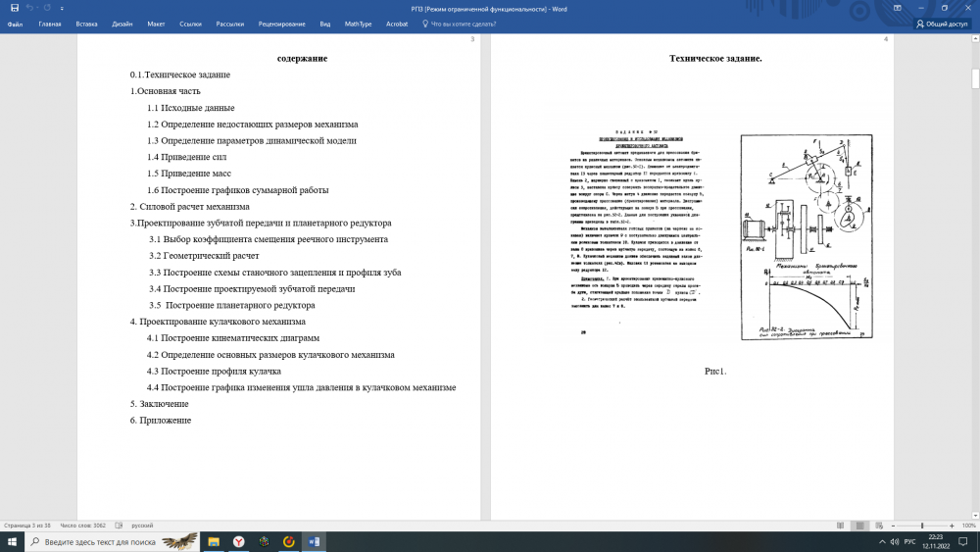
Task: Click the scrollbar down arrow
Action: point(976,516)
